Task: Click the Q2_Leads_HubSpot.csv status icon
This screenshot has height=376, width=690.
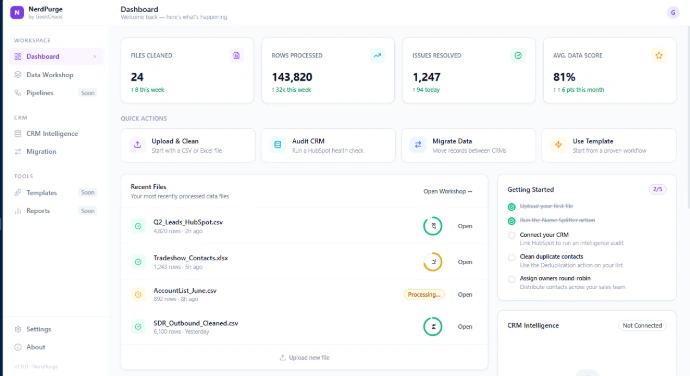Action: (x=138, y=226)
